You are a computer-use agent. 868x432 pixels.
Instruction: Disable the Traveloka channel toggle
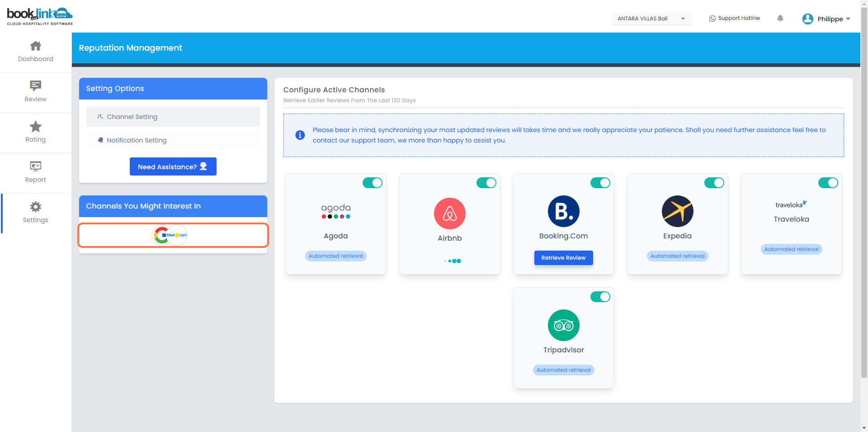(x=828, y=183)
